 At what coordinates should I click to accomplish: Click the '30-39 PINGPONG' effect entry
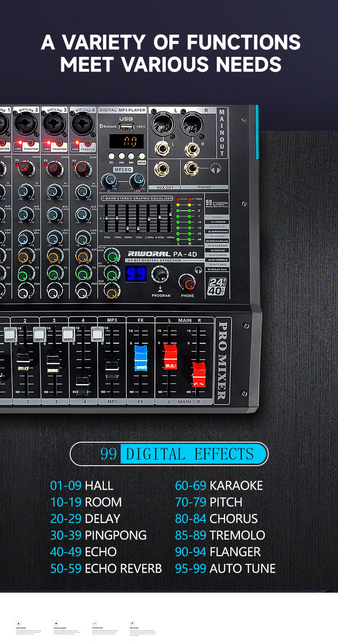click(x=98, y=535)
